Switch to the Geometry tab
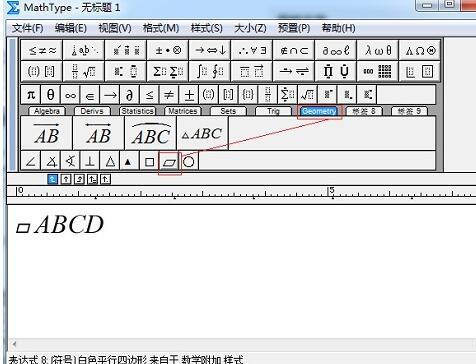476x364 pixels. click(319, 111)
